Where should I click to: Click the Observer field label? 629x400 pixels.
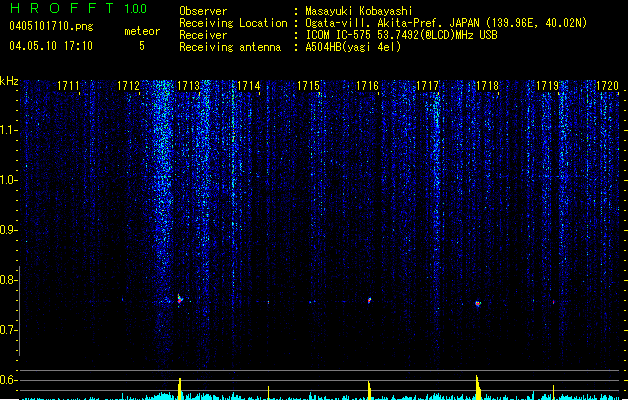(203, 11)
